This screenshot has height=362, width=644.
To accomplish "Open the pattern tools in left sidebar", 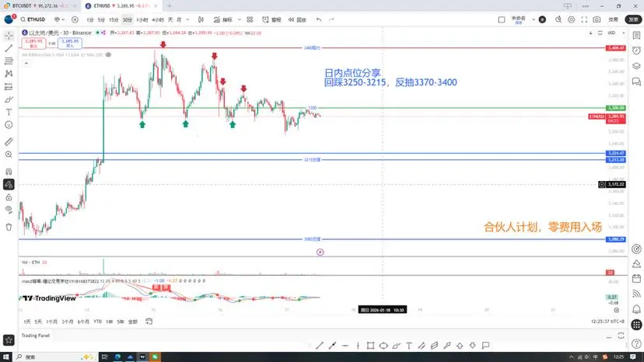I will (9, 74).
